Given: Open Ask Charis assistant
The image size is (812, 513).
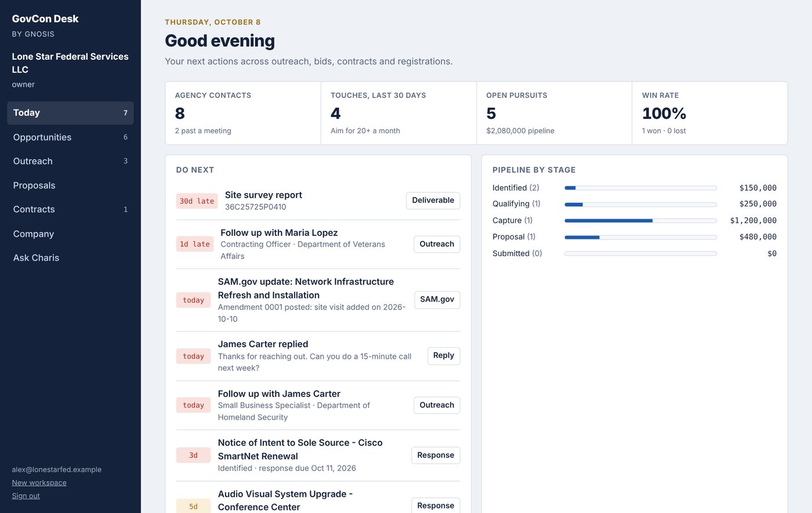Looking at the screenshot, I should 70,258.
